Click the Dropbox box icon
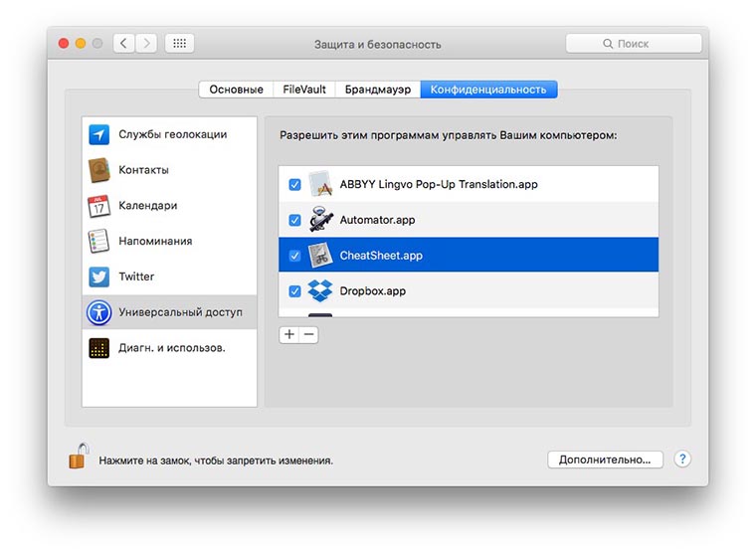756x554 pixels. click(320, 290)
